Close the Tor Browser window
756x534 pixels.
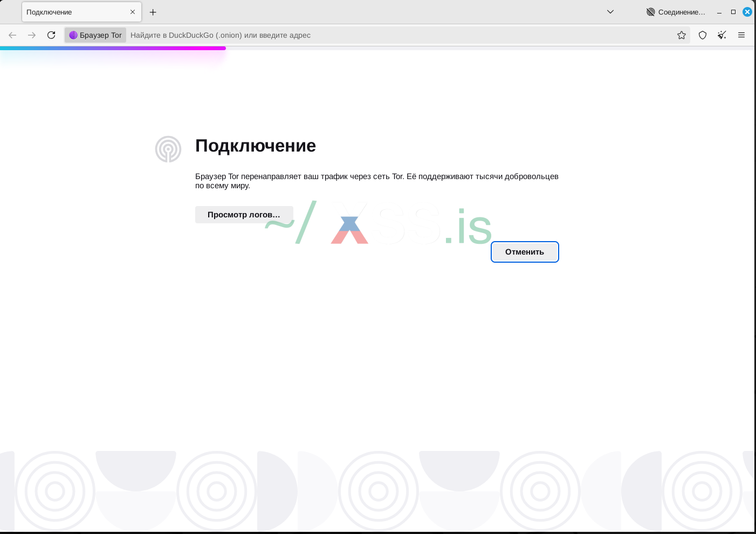747,12
